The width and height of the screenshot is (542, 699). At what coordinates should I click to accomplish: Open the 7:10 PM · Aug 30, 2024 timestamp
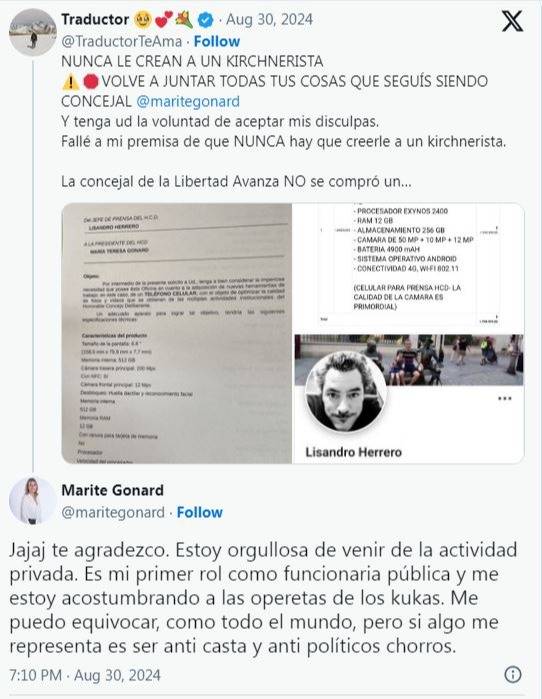point(85,675)
